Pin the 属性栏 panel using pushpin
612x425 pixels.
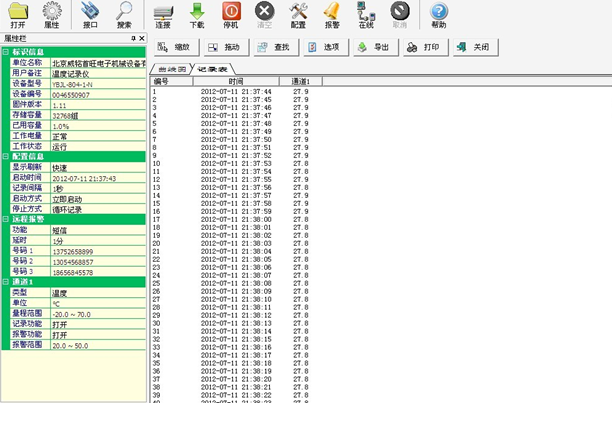133,38
